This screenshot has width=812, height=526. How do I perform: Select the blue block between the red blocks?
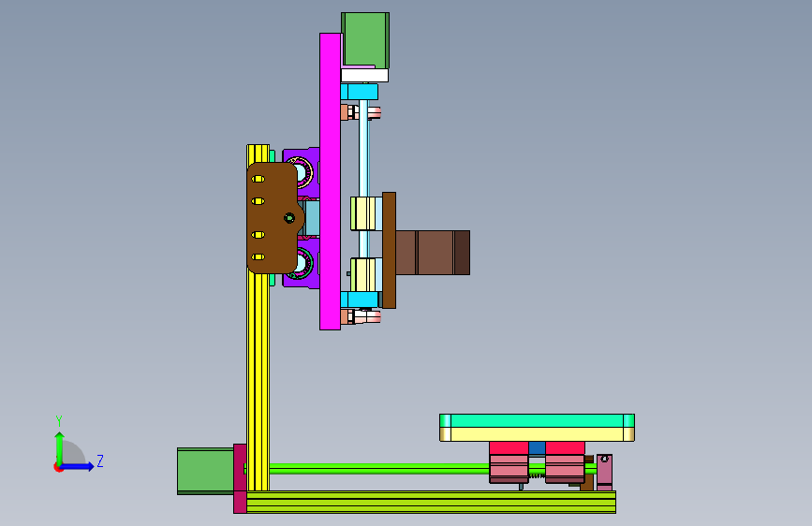coord(537,448)
